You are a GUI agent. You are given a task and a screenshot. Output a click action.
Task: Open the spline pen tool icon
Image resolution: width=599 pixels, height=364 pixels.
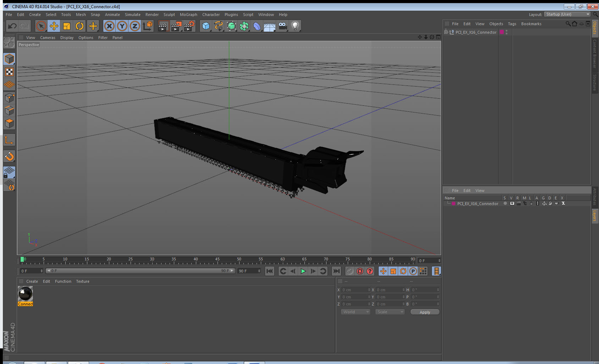point(219,26)
